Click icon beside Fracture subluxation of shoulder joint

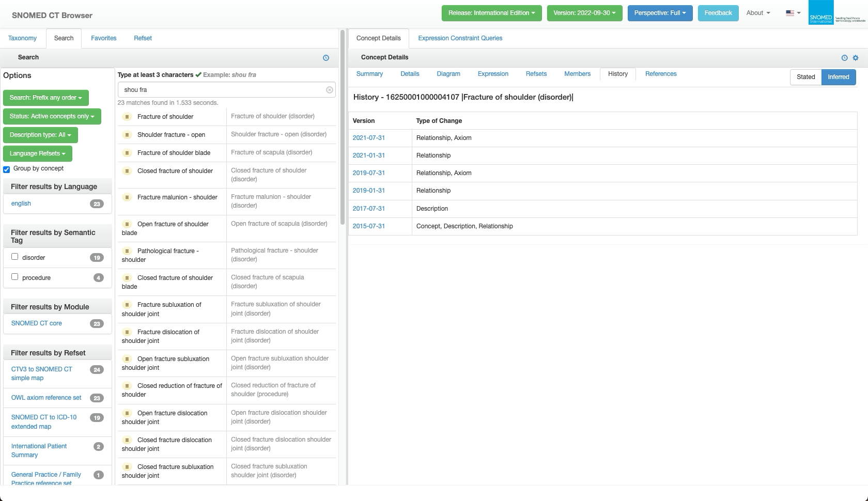127,305
